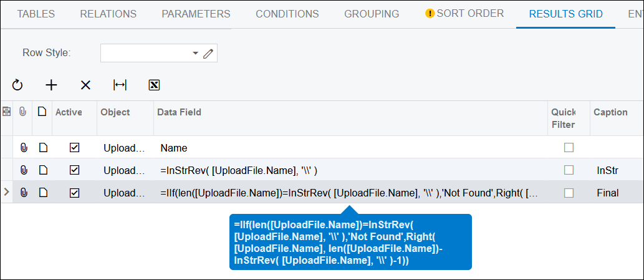Open attachments paperclip in the Name row
The width and height of the screenshot is (644, 280).
[24, 148]
